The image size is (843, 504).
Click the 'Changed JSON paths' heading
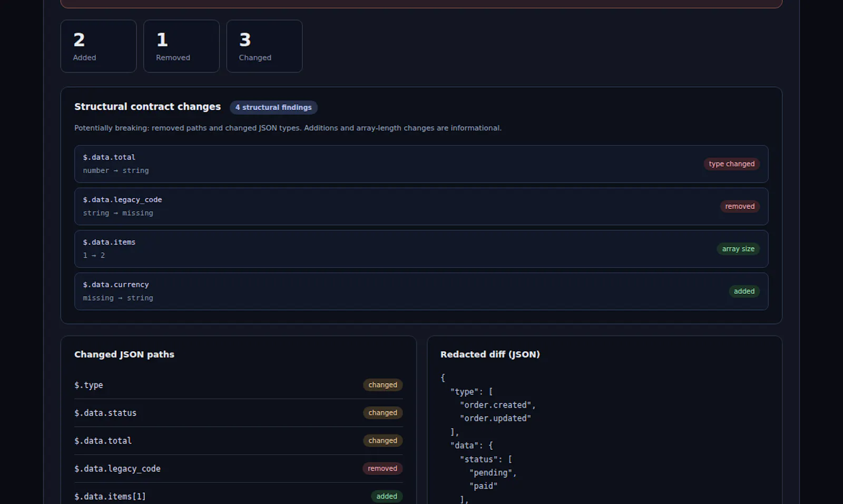click(x=124, y=354)
